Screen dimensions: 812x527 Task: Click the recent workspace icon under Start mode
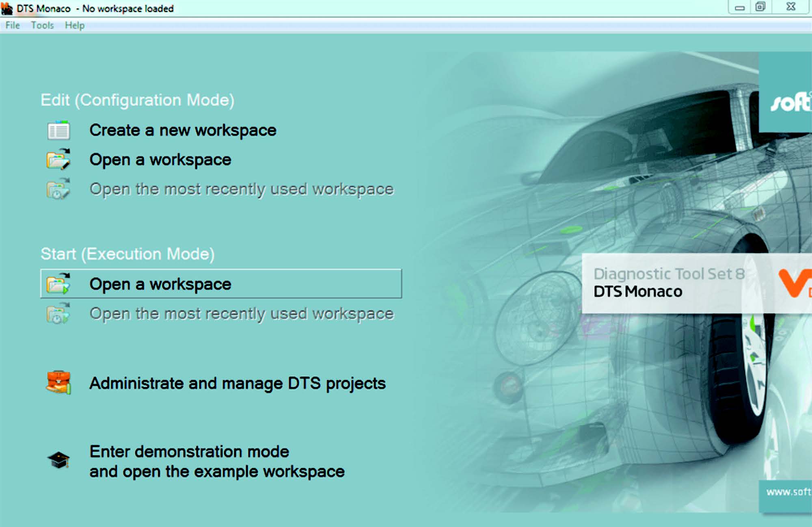[x=58, y=313]
